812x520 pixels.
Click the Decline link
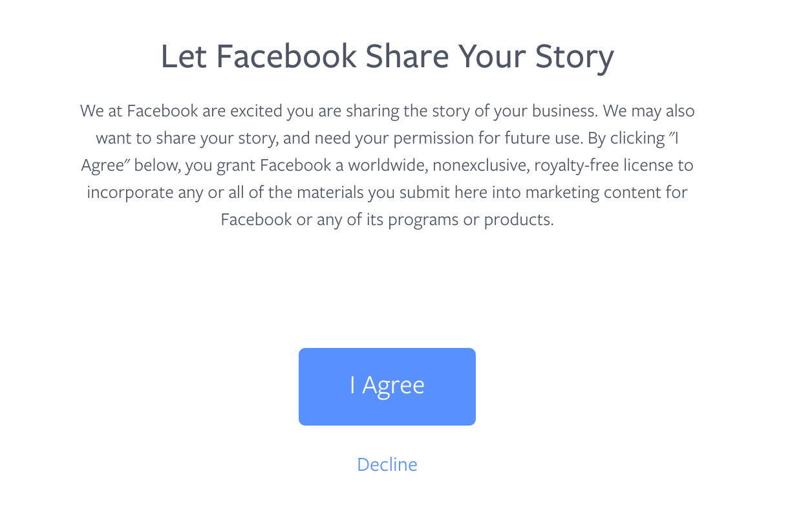coord(387,464)
